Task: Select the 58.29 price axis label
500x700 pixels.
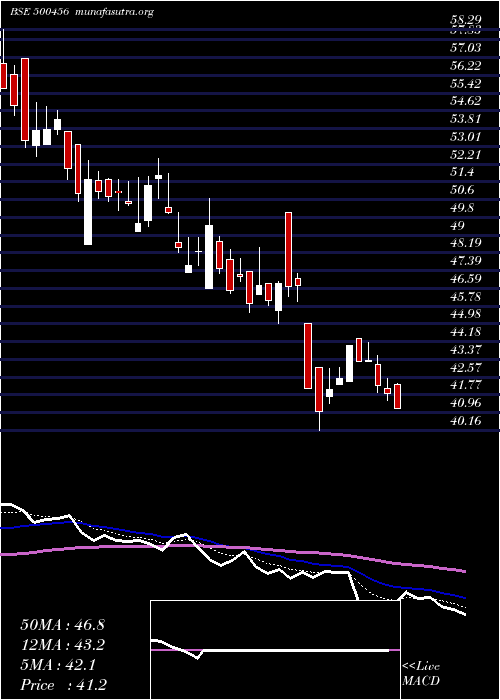Action: click(466, 21)
